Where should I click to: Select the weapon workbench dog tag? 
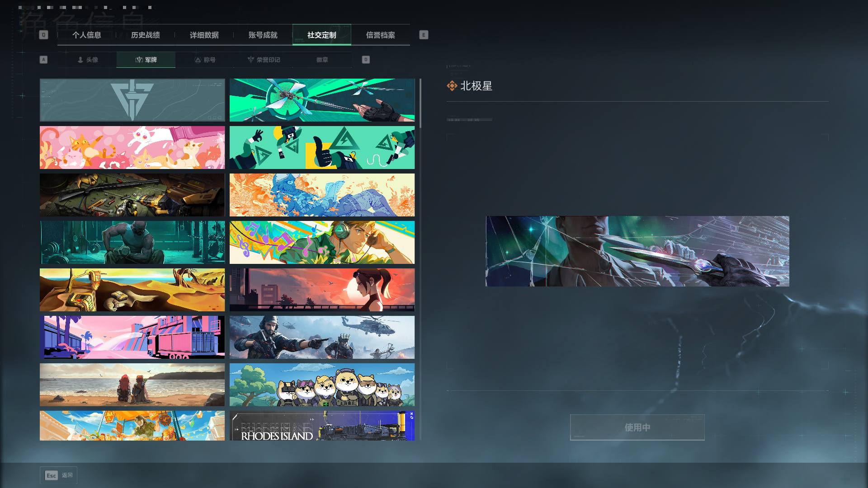(x=132, y=195)
